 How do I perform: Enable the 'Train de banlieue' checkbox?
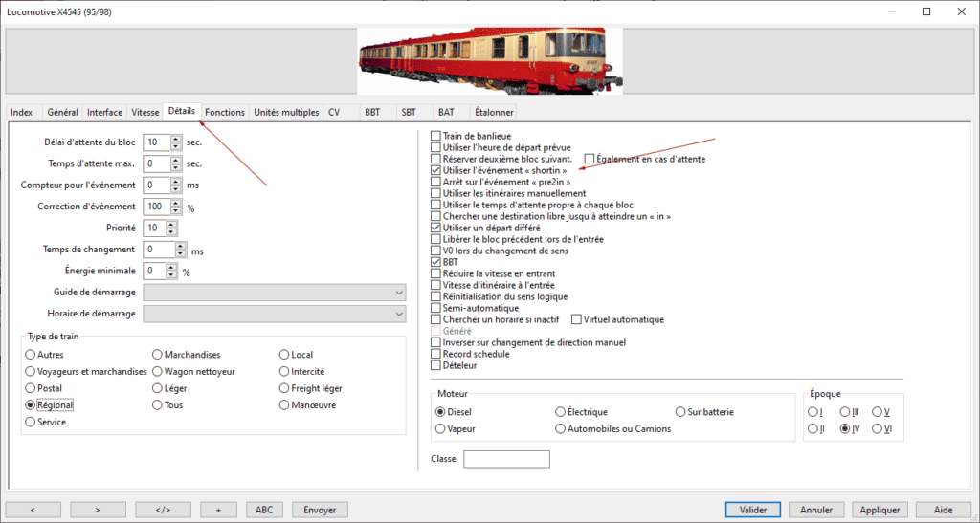436,137
